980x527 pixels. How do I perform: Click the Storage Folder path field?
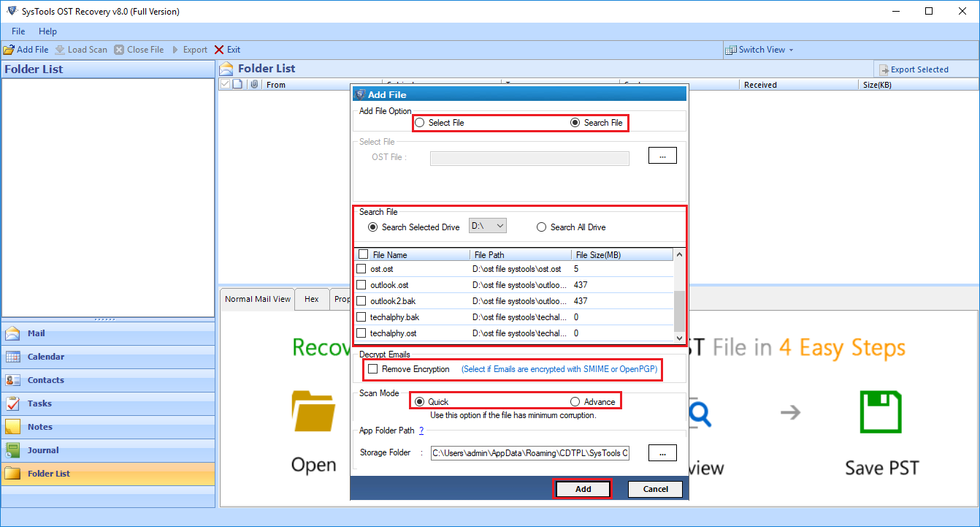tap(529, 453)
